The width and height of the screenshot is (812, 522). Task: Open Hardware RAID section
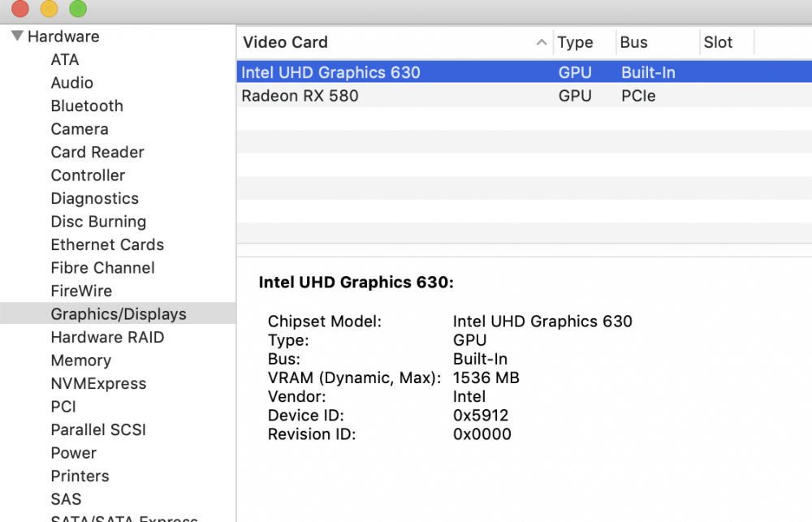[x=107, y=338]
